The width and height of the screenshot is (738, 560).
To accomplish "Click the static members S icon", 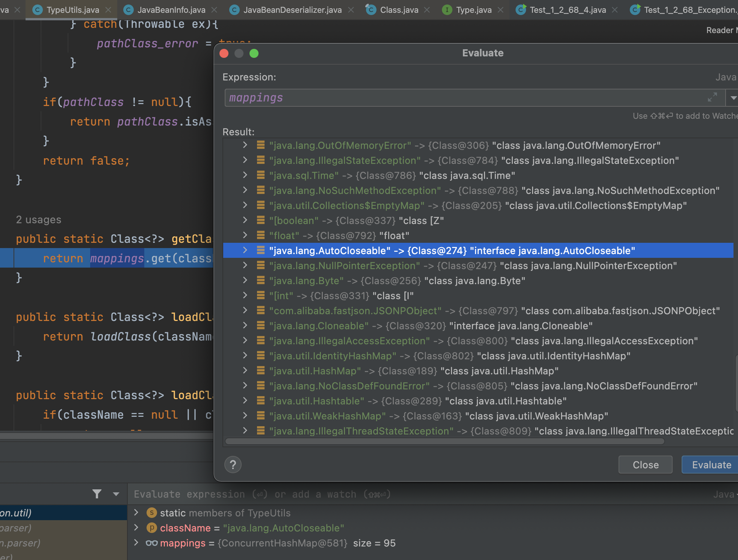I will [151, 513].
